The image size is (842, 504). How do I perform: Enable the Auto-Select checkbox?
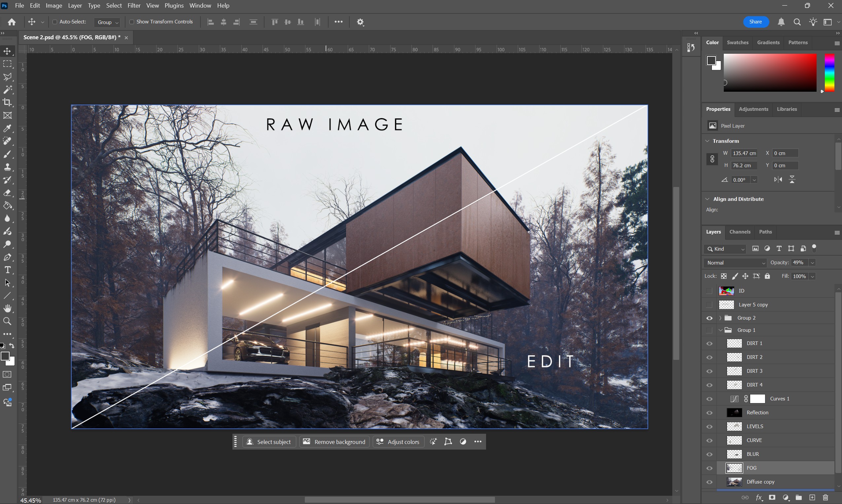(x=54, y=22)
